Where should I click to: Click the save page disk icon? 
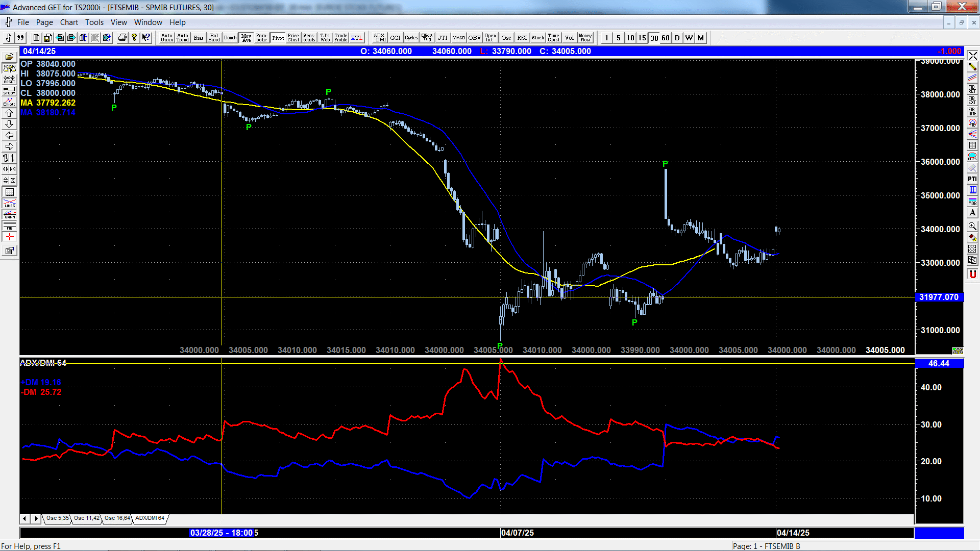pyautogui.click(x=47, y=38)
